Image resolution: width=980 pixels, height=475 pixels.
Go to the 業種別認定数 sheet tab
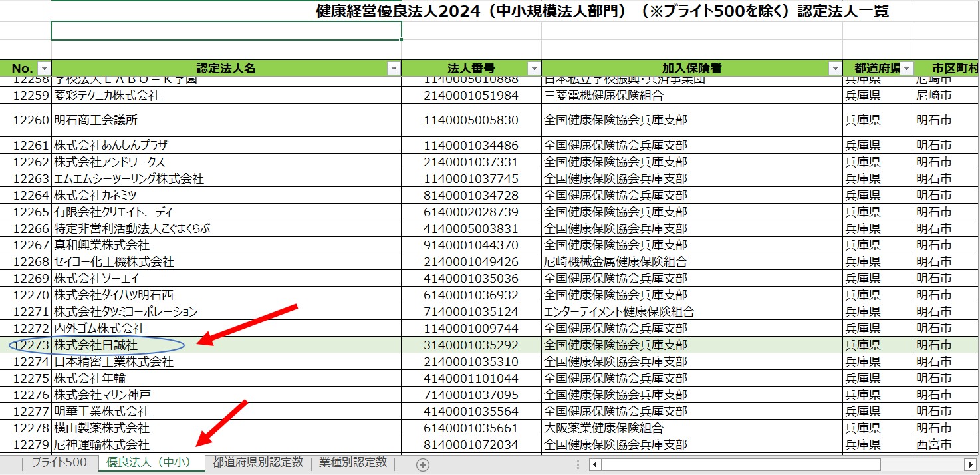click(353, 463)
